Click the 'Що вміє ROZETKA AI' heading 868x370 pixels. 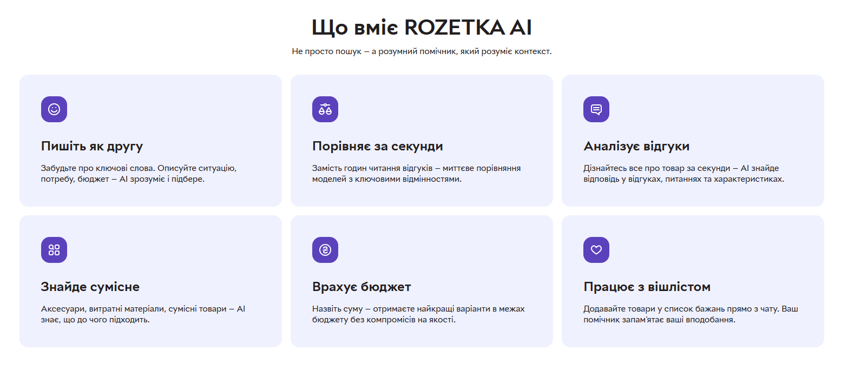pos(422,27)
